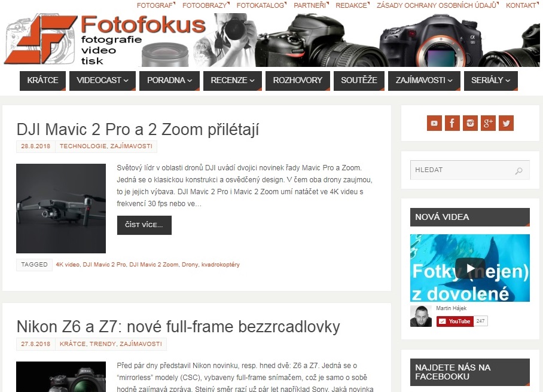Open the DJI Mavic drone thumbnail

[61, 209]
